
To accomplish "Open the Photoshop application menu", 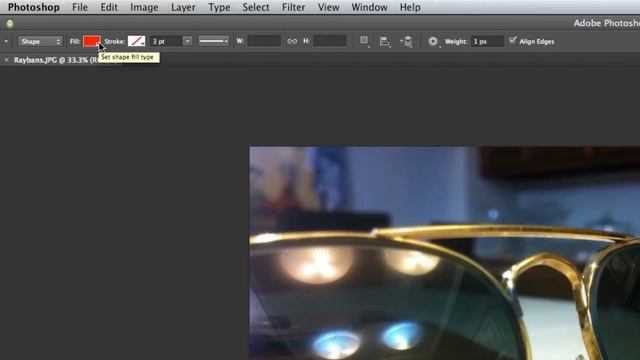I will (x=33, y=7).
